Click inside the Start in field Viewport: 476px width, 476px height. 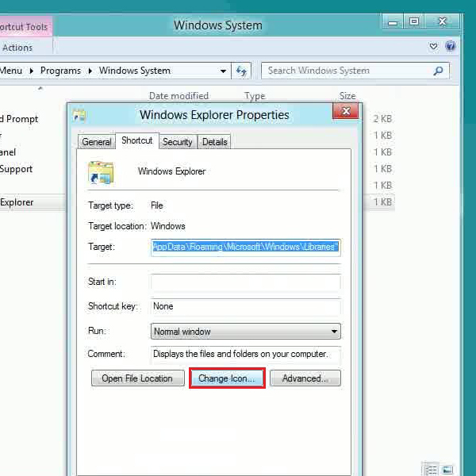click(246, 282)
